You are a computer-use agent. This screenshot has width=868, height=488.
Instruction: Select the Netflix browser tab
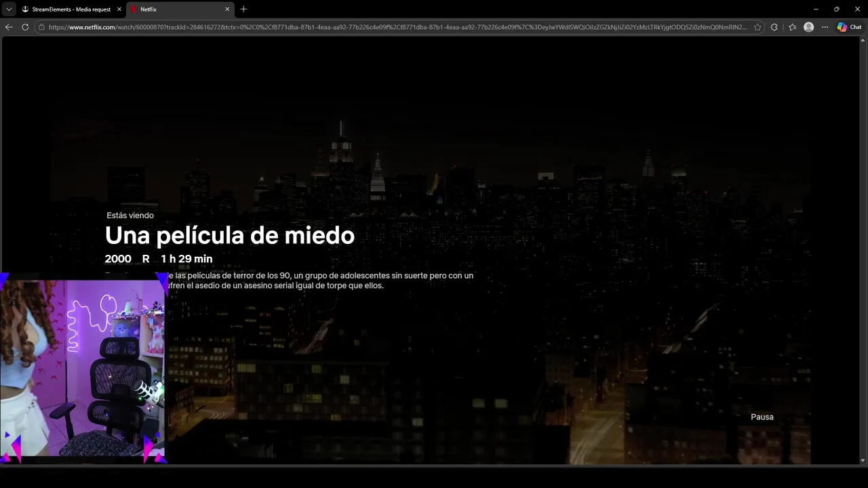pyautogui.click(x=180, y=9)
